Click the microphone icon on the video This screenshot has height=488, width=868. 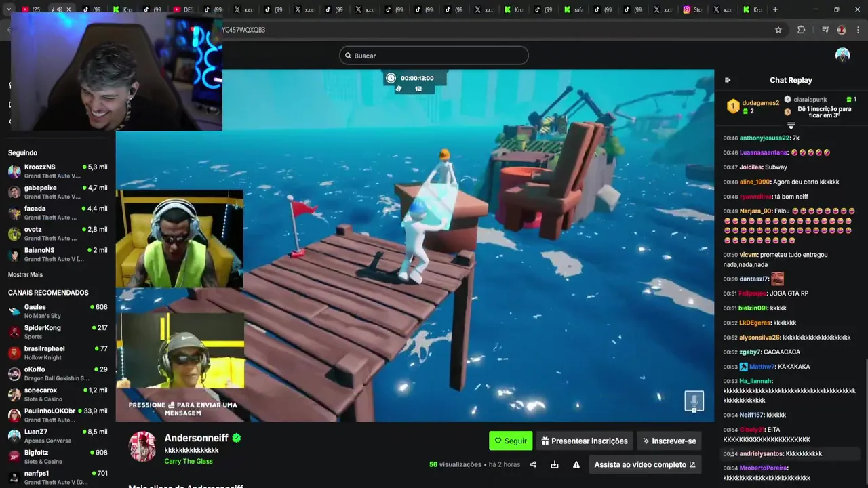(x=694, y=401)
